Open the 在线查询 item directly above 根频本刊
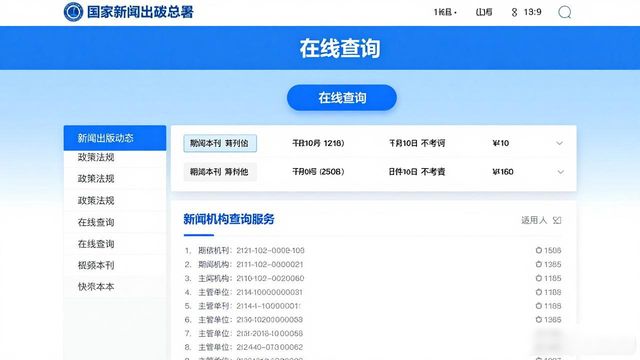Screen dimensions: 640x360 pos(115,244)
